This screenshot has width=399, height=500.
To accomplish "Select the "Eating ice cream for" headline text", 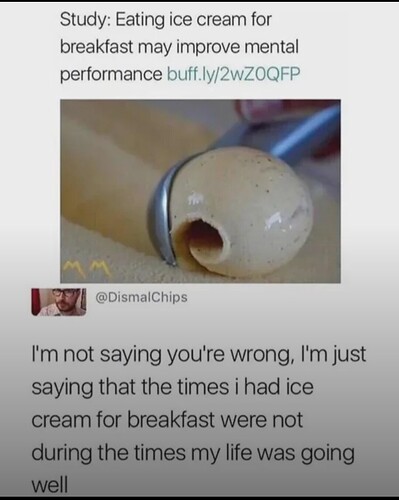I will (193, 20).
